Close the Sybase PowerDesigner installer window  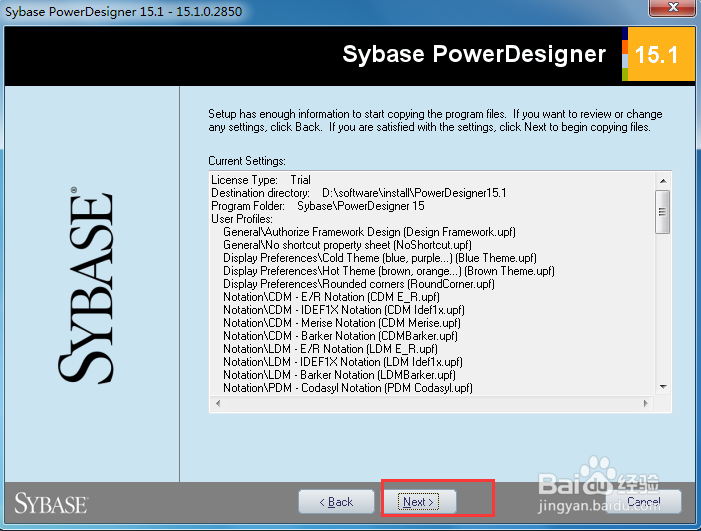pos(673,8)
